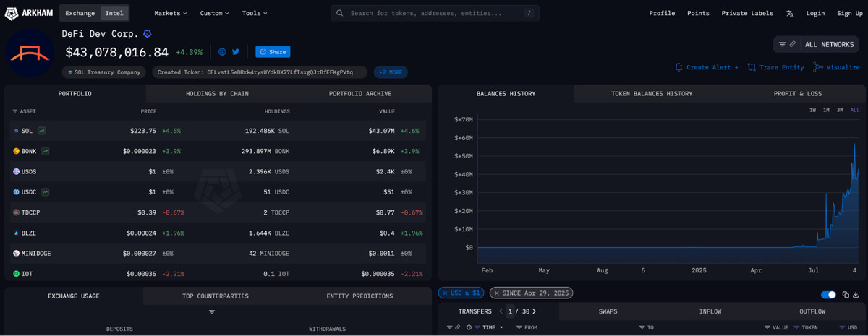This screenshot has width=868, height=336.
Task: Open the Markets dropdown menu
Action: (x=171, y=13)
